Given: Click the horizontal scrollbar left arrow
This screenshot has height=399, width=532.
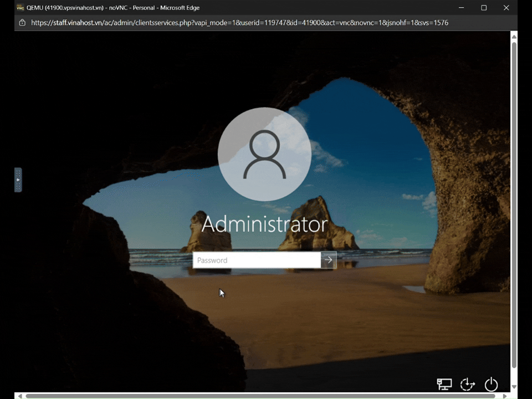Looking at the screenshot, I should (x=21, y=396).
